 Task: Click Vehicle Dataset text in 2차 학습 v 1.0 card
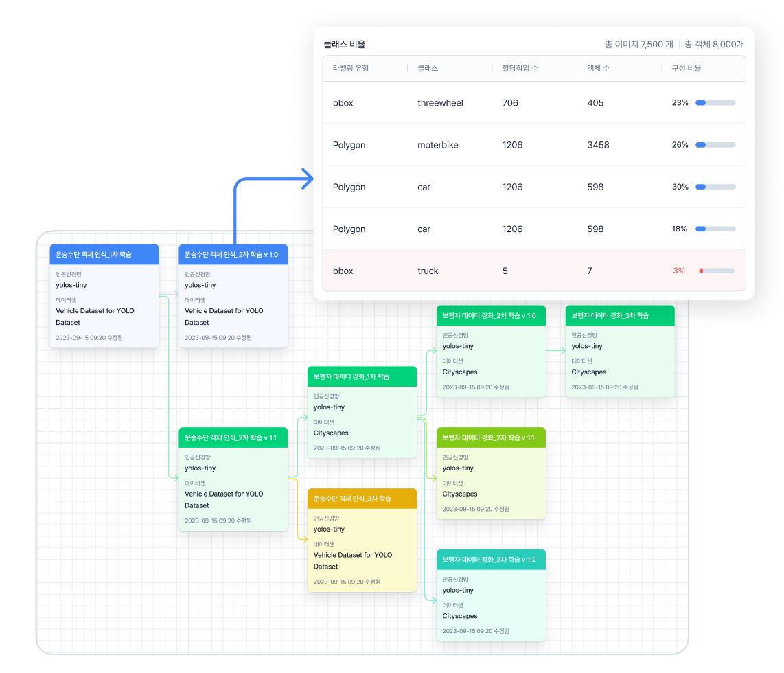224,317
